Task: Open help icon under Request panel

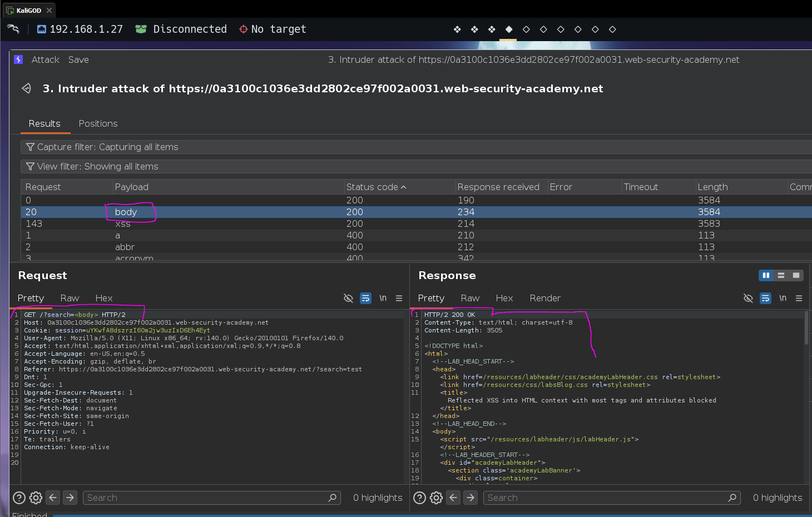Action: 19,498
